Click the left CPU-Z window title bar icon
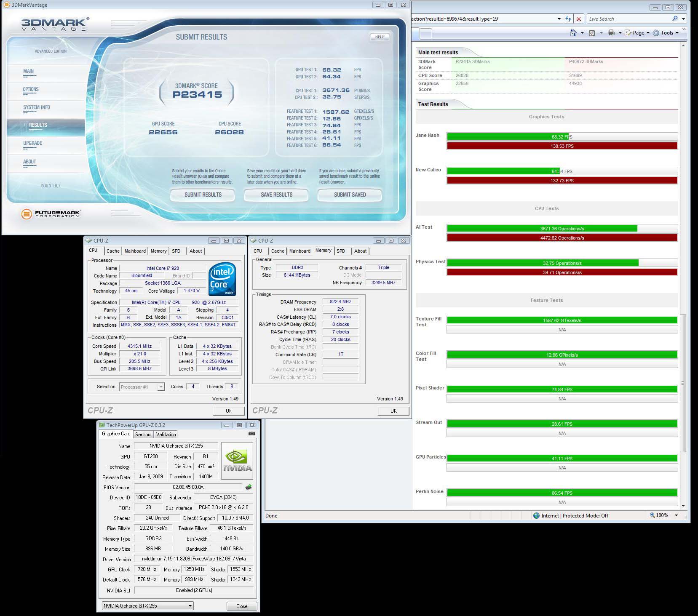The height and width of the screenshot is (616, 698). click(x=88, y=240)
